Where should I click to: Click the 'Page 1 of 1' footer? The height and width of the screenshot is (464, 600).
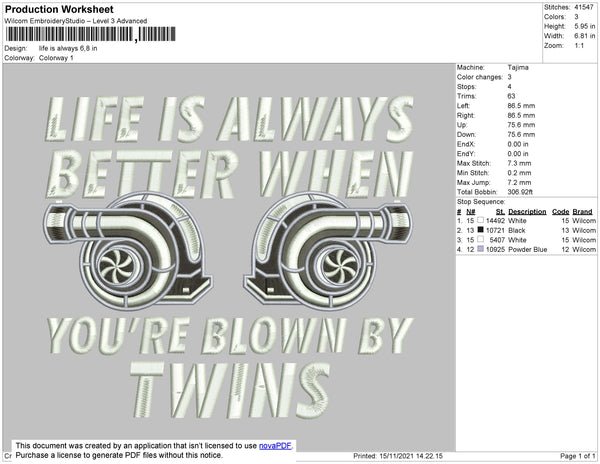[578, 456]
